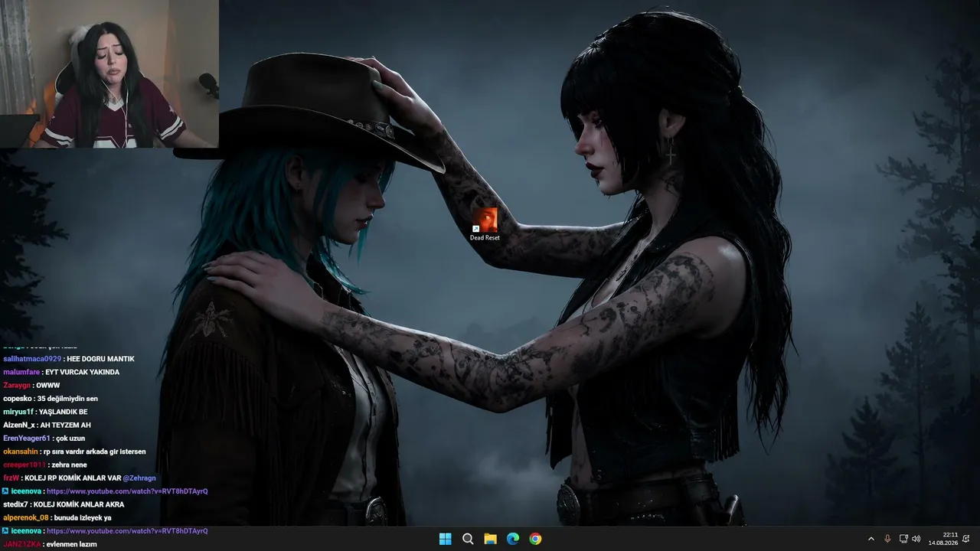Click the volume speaker icon
980x551 pixels.
916,539
